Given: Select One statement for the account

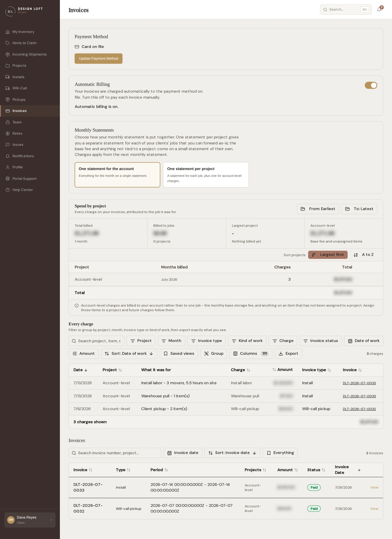Looking at the screenshot, I should [117, 175].
